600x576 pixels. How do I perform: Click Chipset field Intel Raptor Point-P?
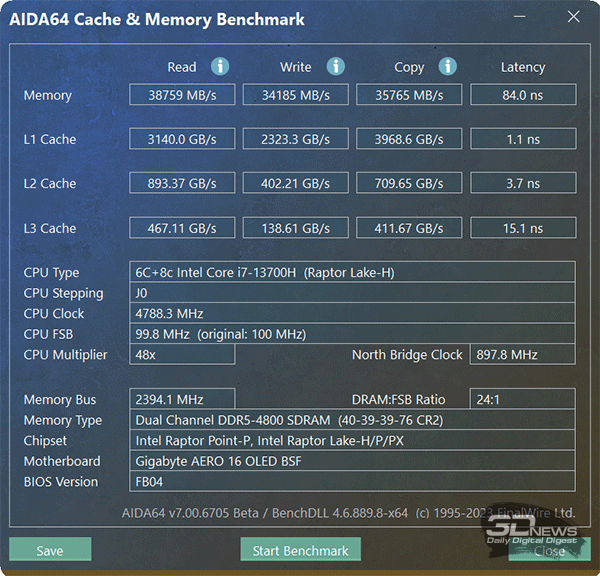pyautogui.click(x=352, y=441)
